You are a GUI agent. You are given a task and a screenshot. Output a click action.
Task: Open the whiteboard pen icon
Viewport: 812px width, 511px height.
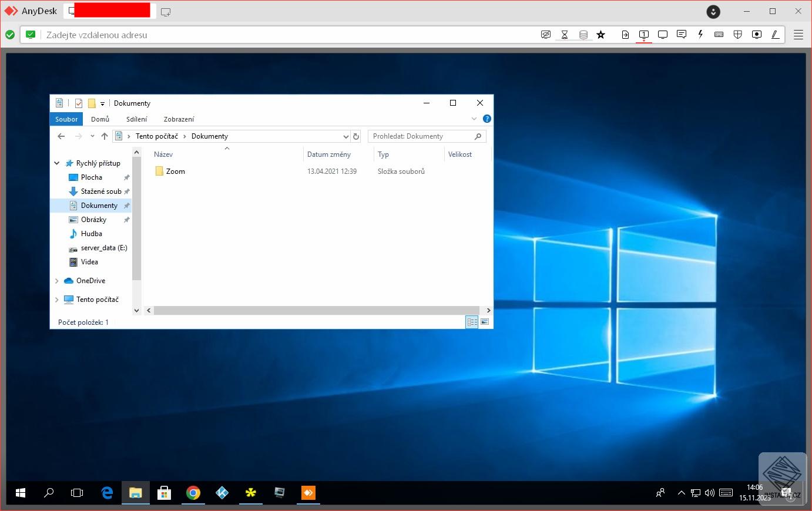pyautogui.click(x=776, y=35)
